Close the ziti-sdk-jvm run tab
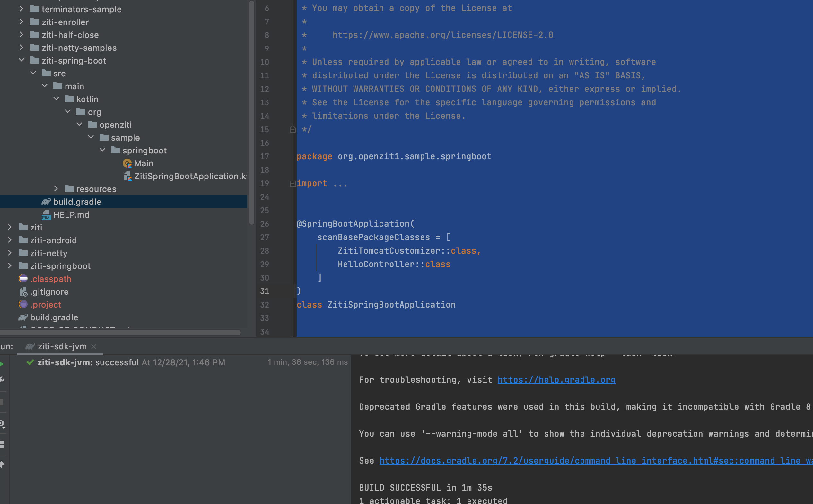 coord(94,347)
